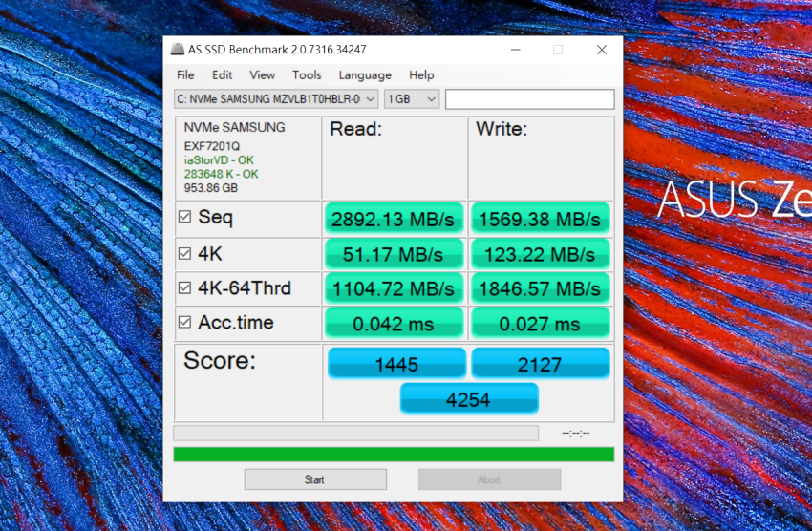This screenshot has height=531, width=812.
Task: Click the write access time 0.027 ms
Action: [x=540, y=324]
